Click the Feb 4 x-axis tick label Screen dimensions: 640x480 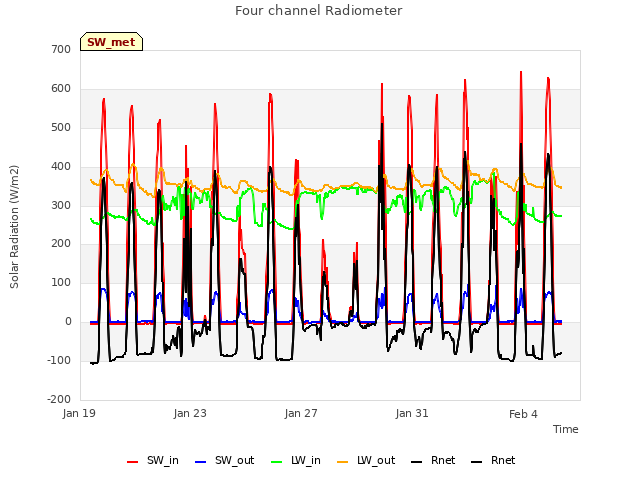[523, 414]
